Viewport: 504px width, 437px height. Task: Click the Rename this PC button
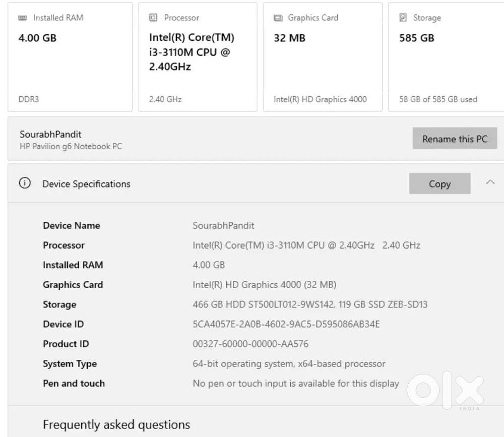(455, 139)
